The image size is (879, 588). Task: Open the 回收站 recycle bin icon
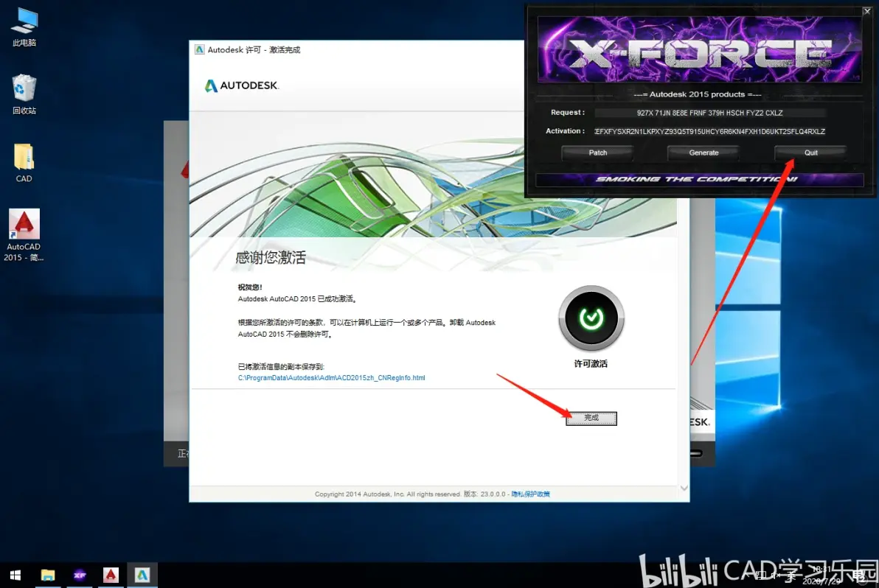[x=24, y=94]
